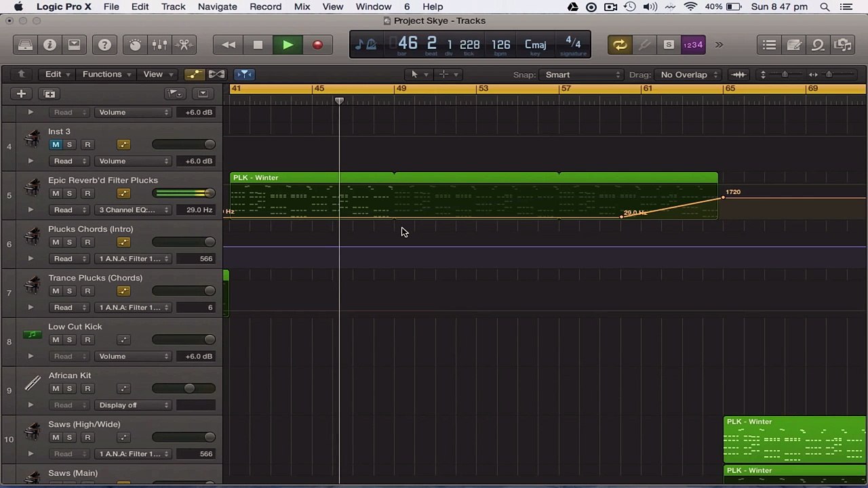868x488 pixels.
Task: Adjust the African Kit volume slider
Action: (x=184, y=388)
